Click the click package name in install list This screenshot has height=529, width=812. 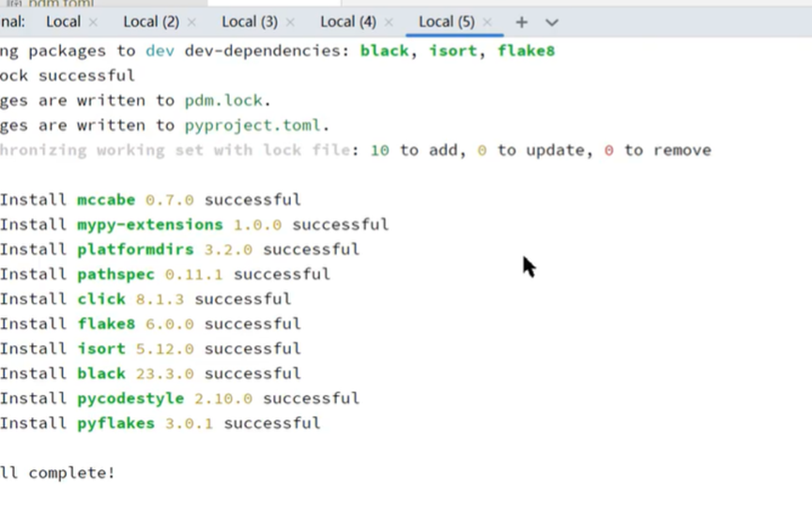click(x=101, y=299)
